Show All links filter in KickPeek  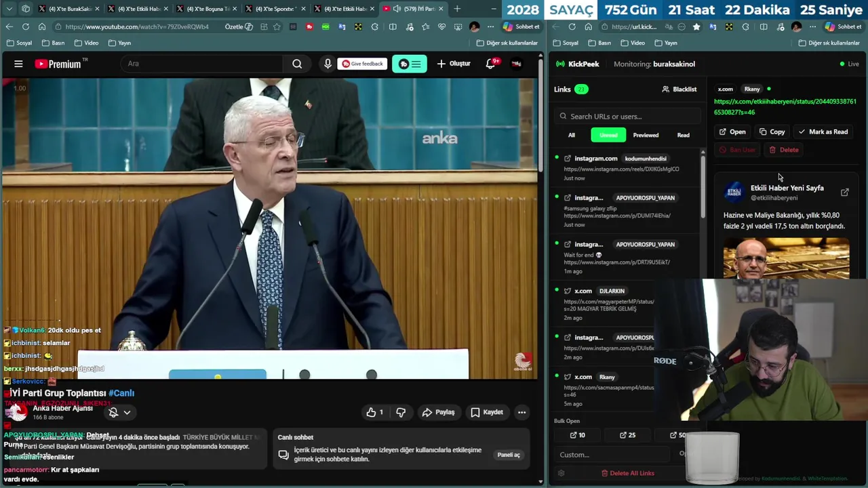tap(572, 135)
